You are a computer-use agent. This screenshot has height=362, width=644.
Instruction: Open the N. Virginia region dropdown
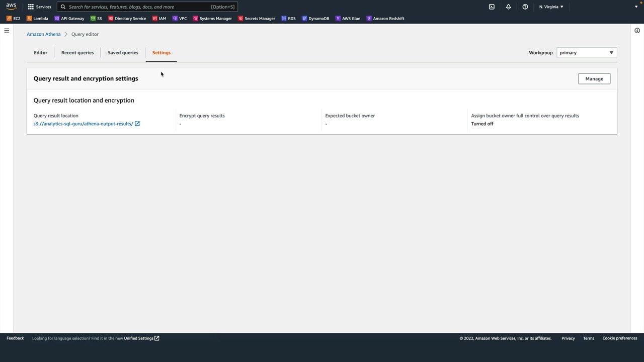click(551, 7)
